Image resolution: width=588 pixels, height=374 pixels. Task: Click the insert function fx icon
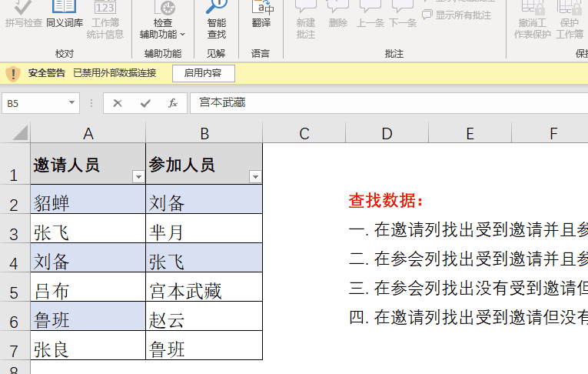(x=173, y=103)
